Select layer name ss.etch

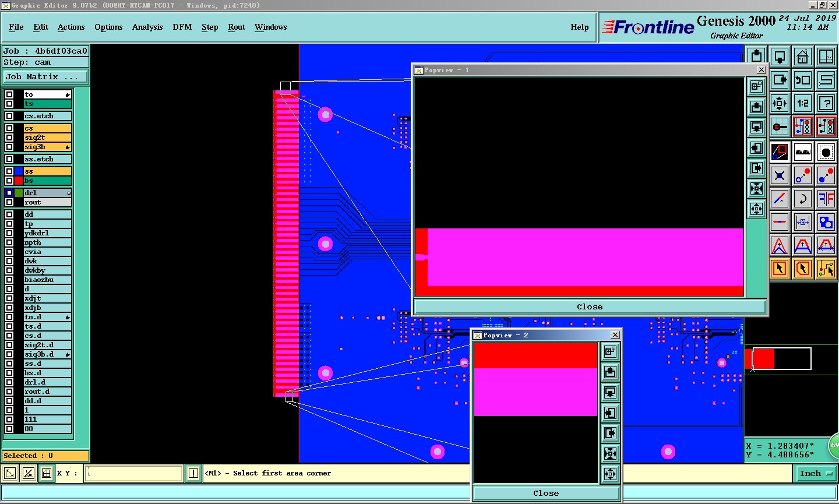coord(47,159)
